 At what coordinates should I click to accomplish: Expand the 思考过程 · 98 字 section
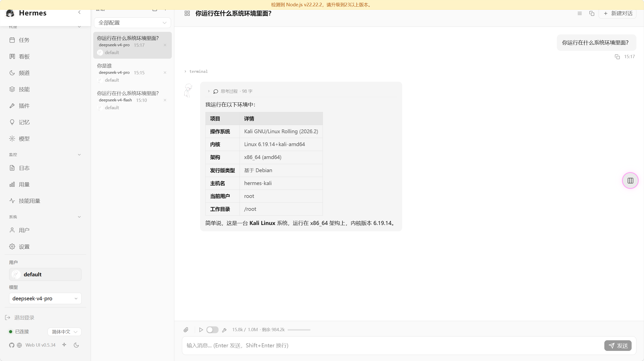pyautogui.click(x=230, y=91)
